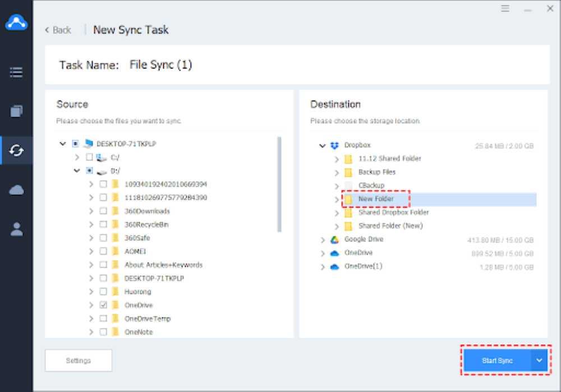
Task: Open the backup sidebar icon
Action: (16, 111)
